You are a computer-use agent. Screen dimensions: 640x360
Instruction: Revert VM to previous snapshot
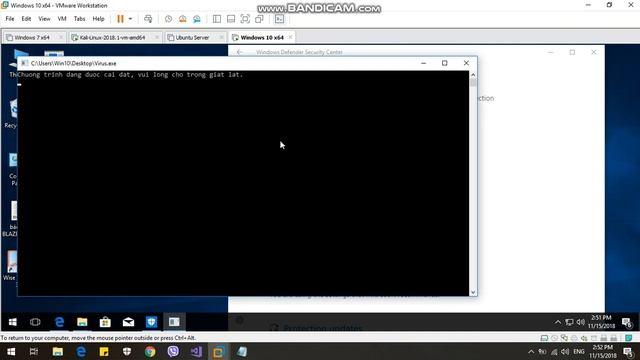[182, 19]
